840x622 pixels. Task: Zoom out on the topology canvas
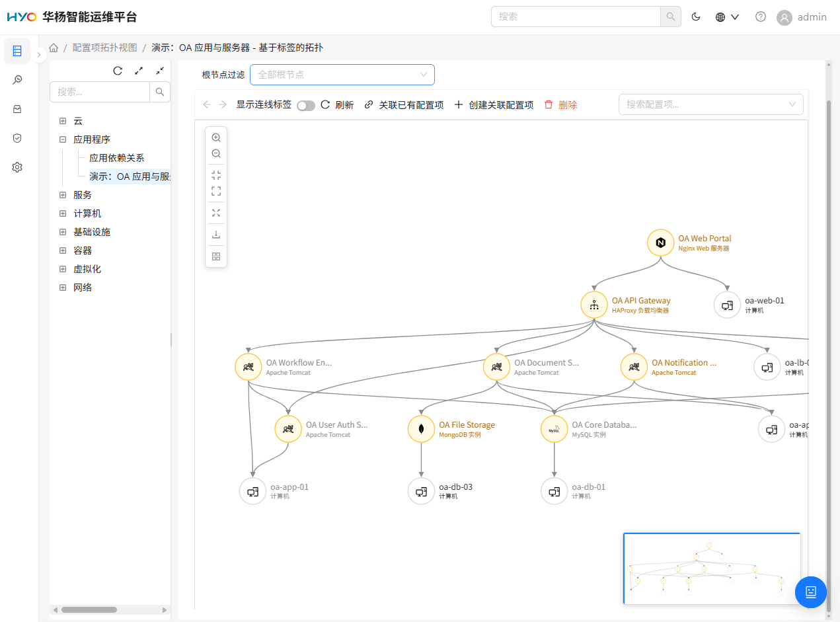[x=216, y=153]
